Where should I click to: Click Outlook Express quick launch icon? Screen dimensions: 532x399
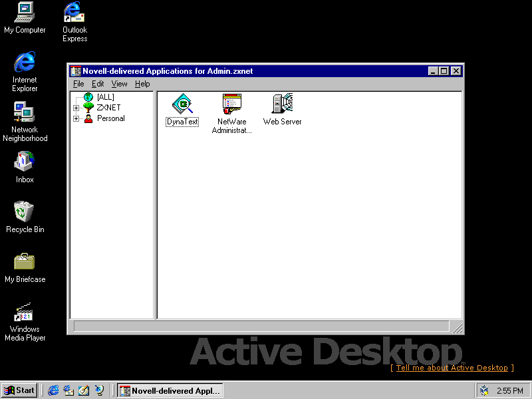point(68,390)
